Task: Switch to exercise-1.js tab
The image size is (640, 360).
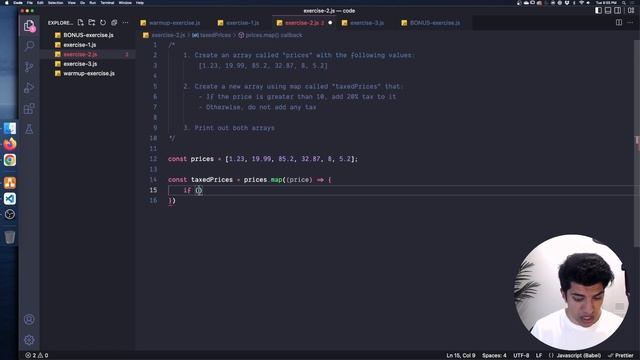Action: click(238, 23)
